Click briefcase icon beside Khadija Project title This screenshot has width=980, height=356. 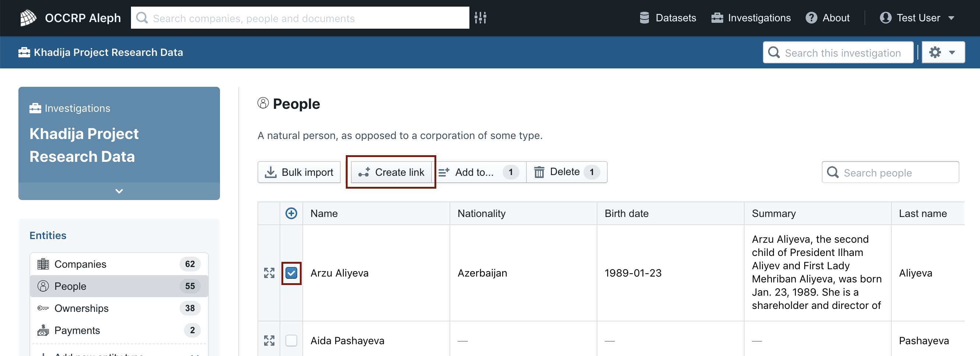click(24, 52)
